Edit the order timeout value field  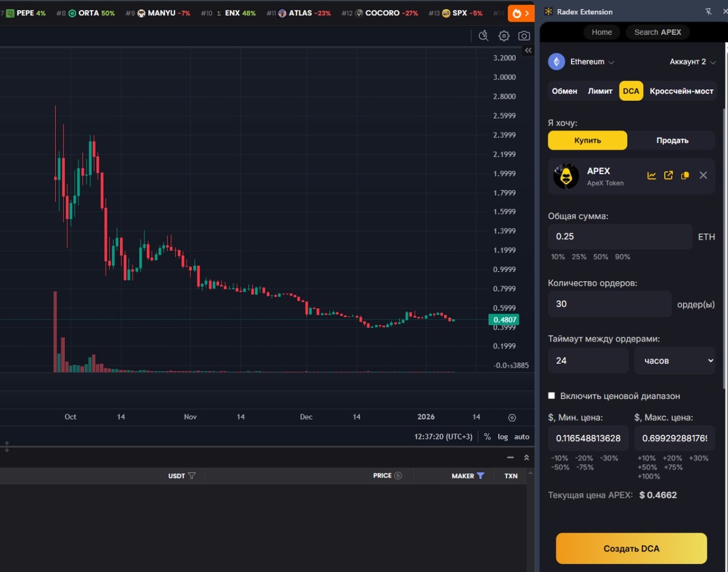pos(588,360)
